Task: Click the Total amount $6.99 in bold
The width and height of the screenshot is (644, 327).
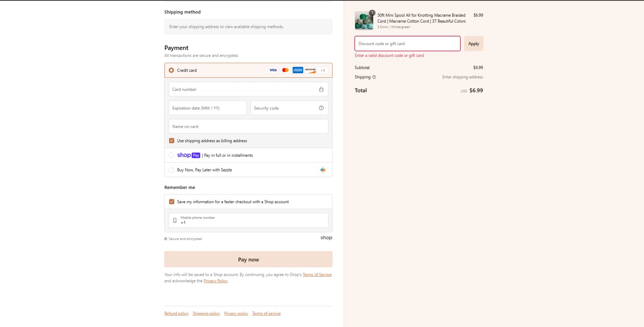Action: click(476, 90)
